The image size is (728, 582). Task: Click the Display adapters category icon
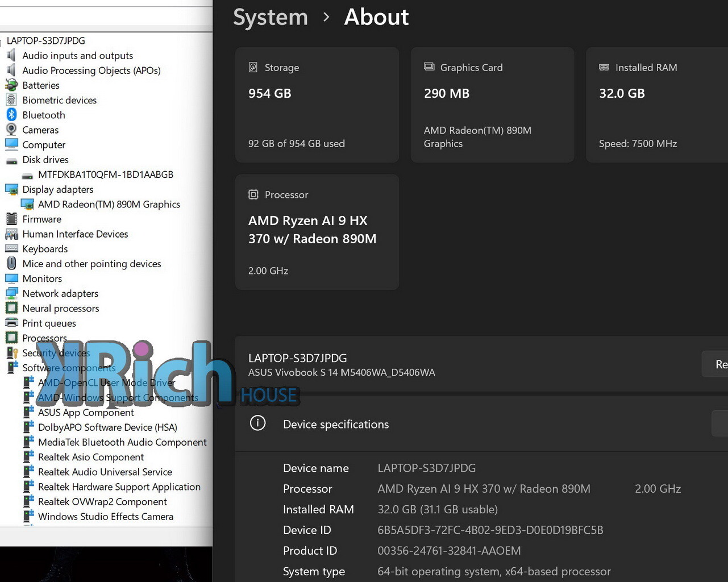pyautogui.click(x=11, y=189)
